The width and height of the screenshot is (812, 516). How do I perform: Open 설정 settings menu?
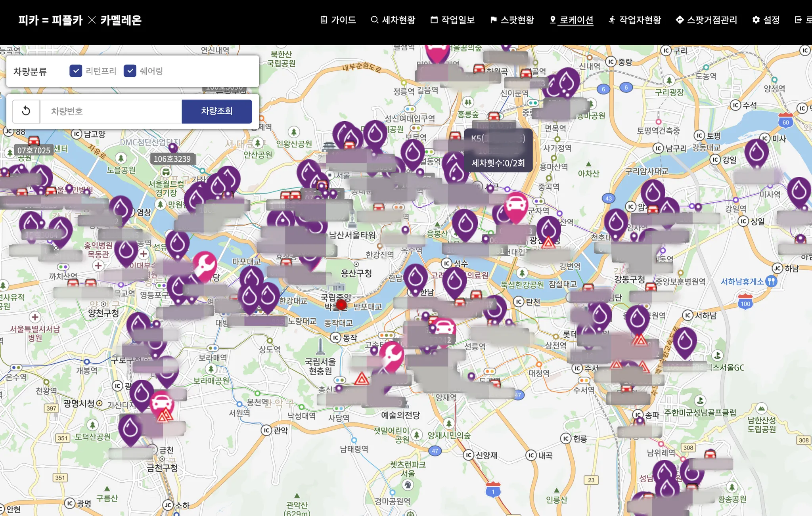click(x=766, y=20)
